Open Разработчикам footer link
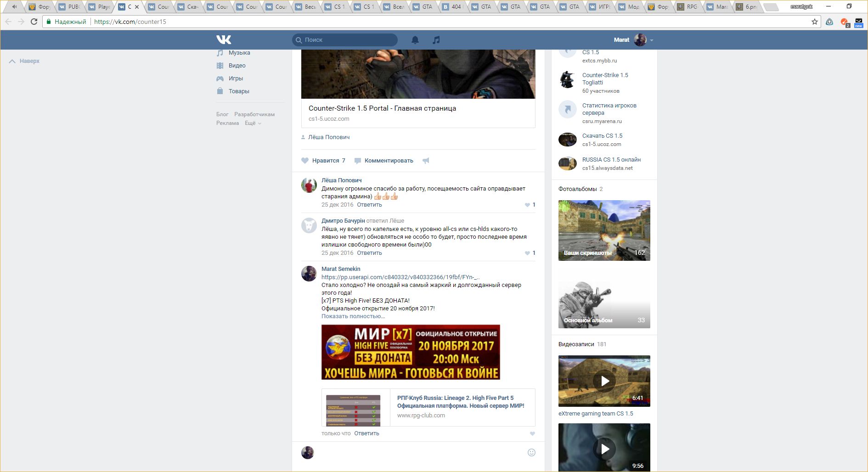The height and width of the screenshot is (472, 868). 254,114
